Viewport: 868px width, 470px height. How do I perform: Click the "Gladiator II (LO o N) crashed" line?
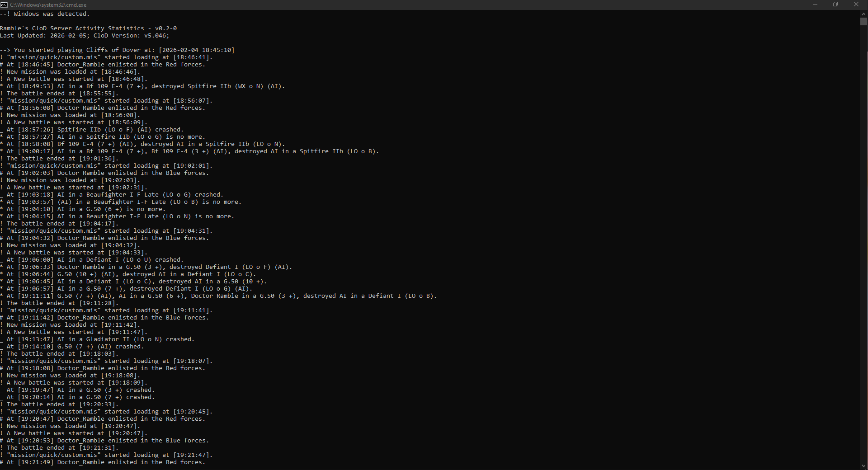(100, 339)
